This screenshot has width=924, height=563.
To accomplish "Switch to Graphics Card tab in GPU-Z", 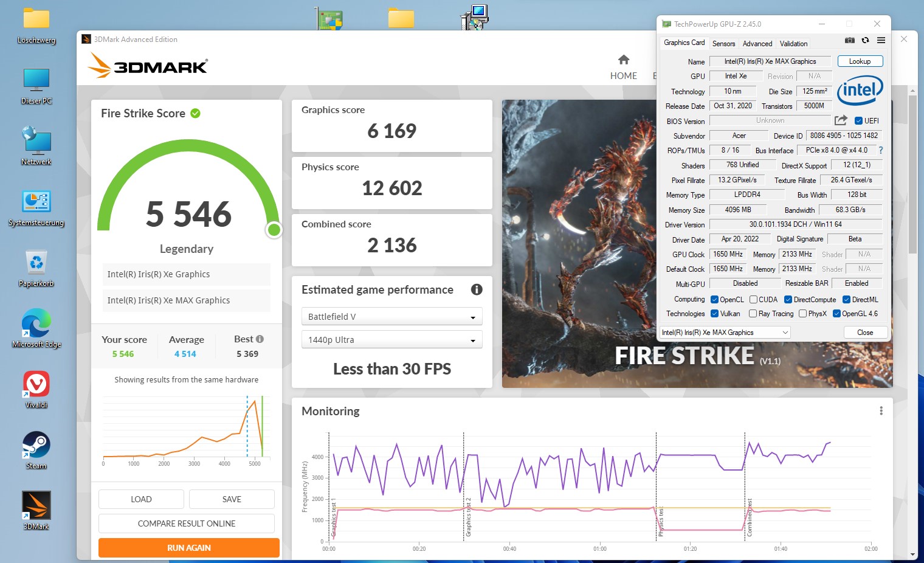I will coord(684,43).
